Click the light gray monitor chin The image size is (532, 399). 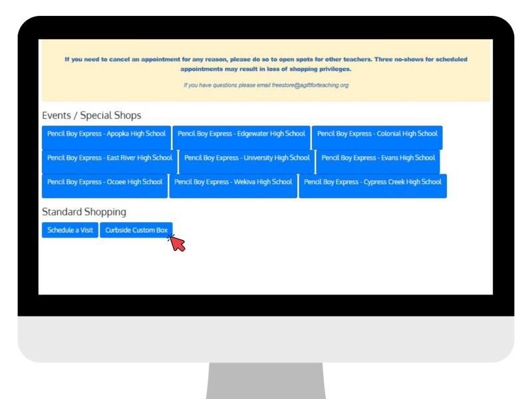point(266,338)
